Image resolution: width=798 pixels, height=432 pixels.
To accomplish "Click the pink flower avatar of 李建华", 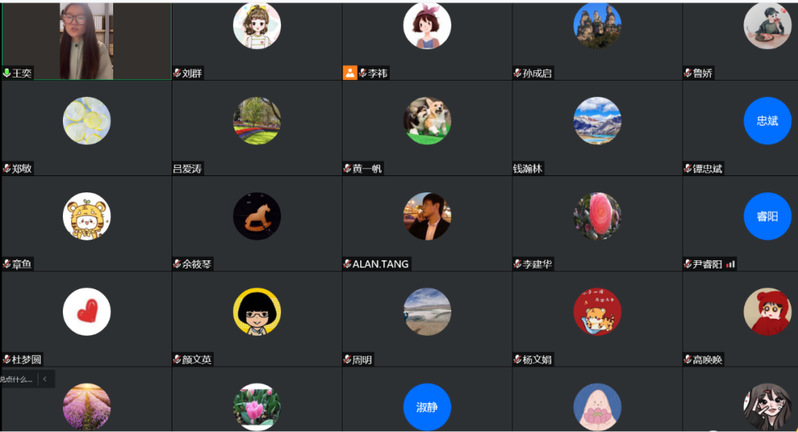I will coord(597,216).
